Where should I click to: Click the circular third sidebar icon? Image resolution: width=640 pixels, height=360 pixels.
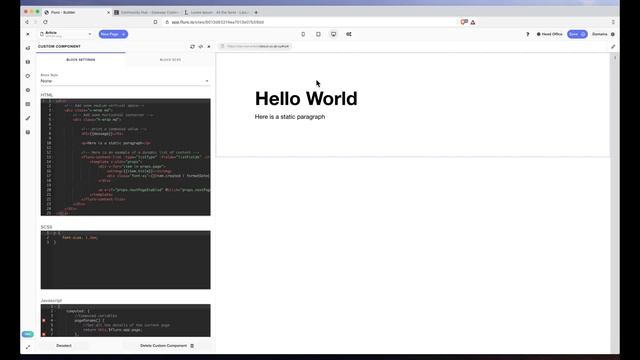[x=28, y=76]
